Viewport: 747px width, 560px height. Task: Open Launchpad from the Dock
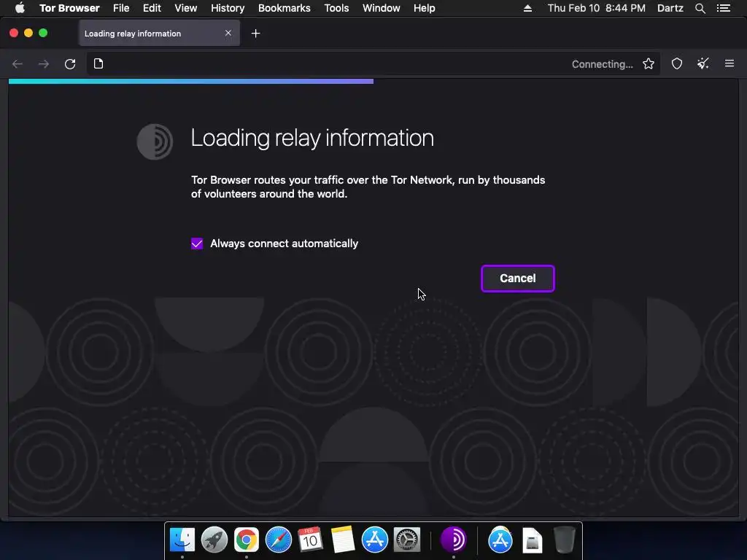click(214, 540)
